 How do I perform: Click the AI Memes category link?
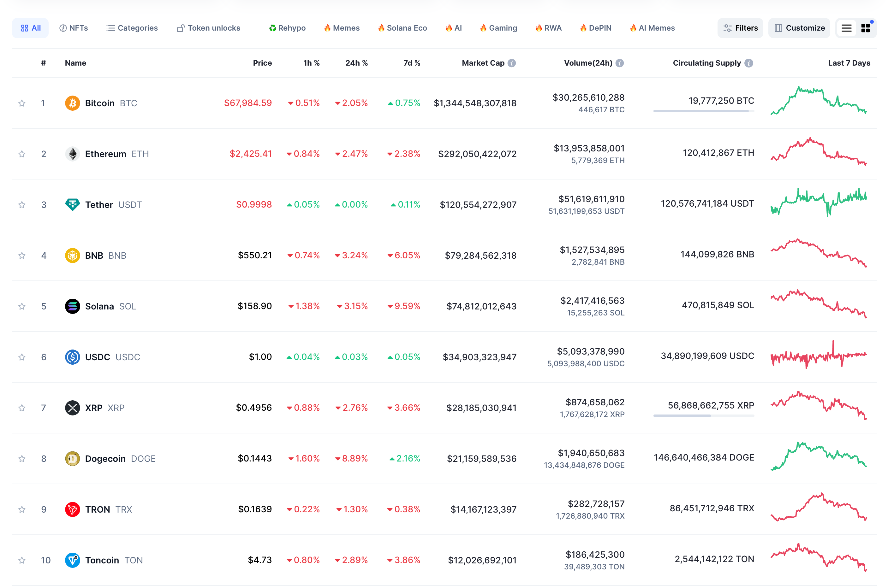(x=652, y=28)
